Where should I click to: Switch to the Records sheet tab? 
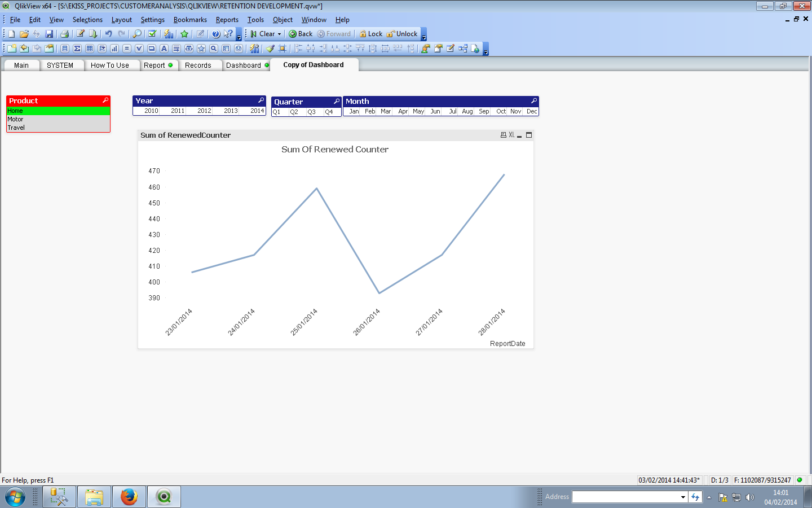point(198,65)
